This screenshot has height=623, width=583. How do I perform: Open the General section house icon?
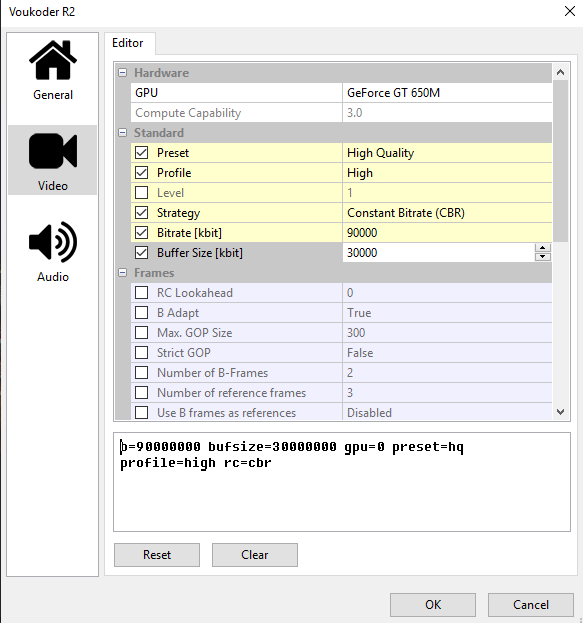click(x=53, y=60)
